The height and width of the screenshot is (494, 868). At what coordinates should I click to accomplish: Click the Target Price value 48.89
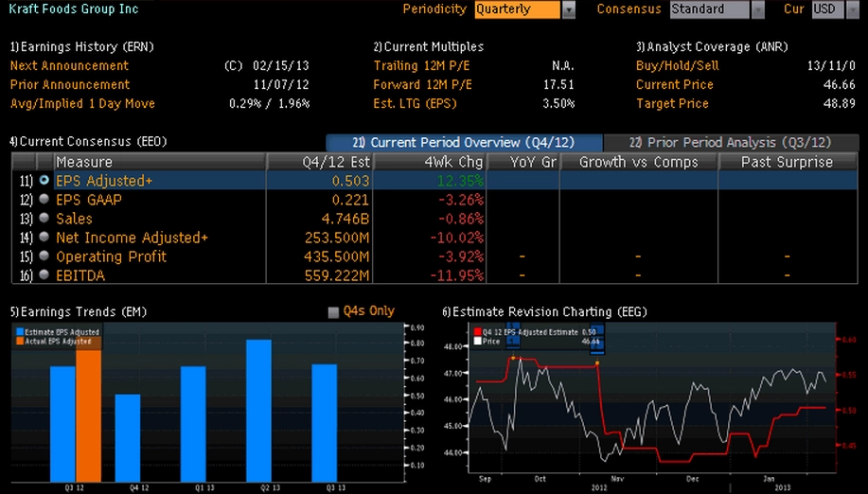840,104
